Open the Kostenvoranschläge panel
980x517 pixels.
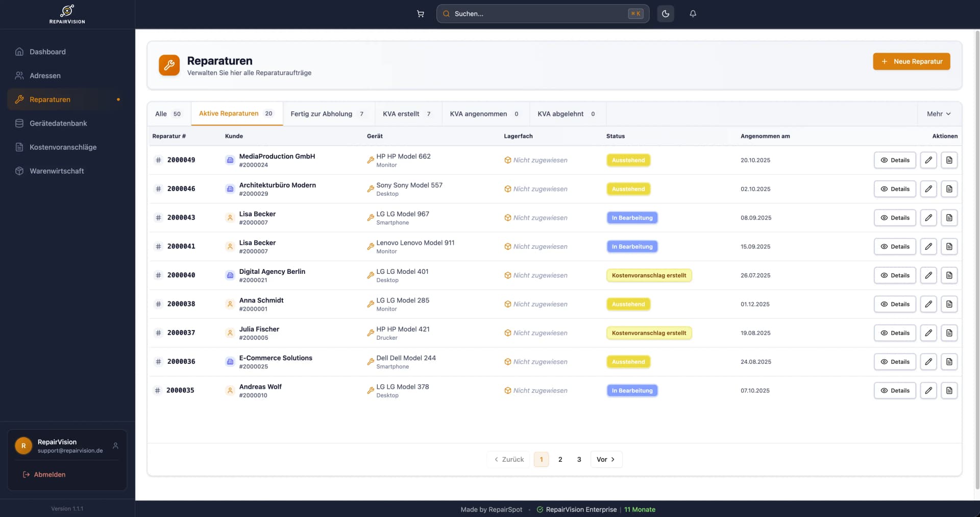tap(62, 147)
